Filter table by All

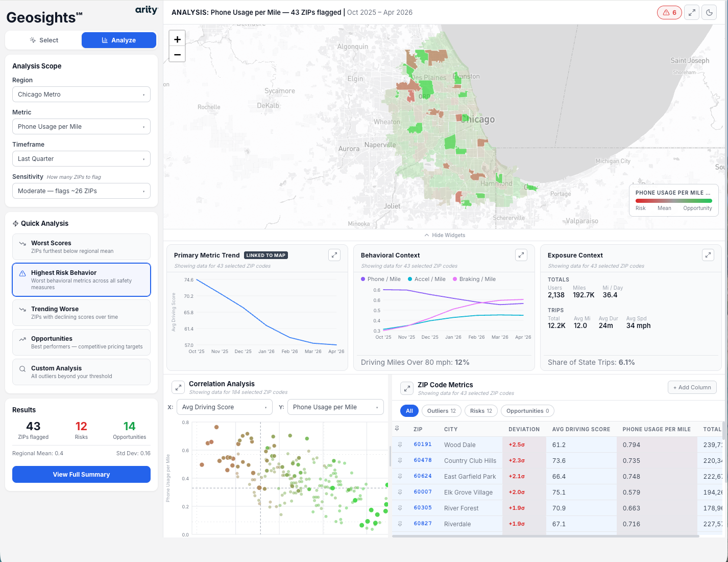(409, 411)
